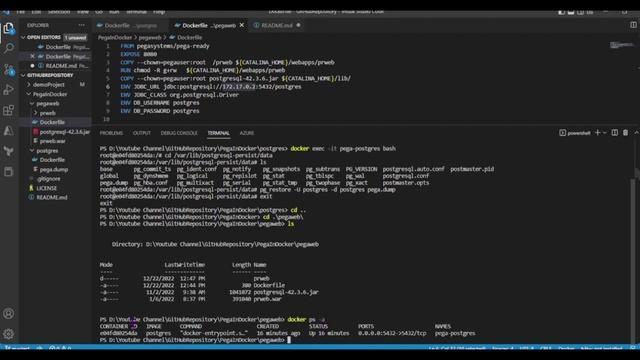Click the terminal input prompt line
640x360 pixels.
coord(195,340)
